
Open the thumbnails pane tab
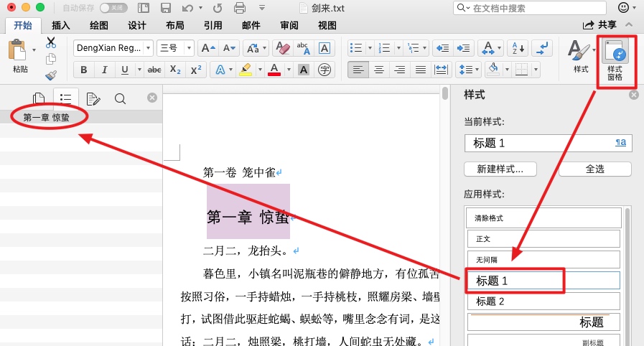click(39, 98)
